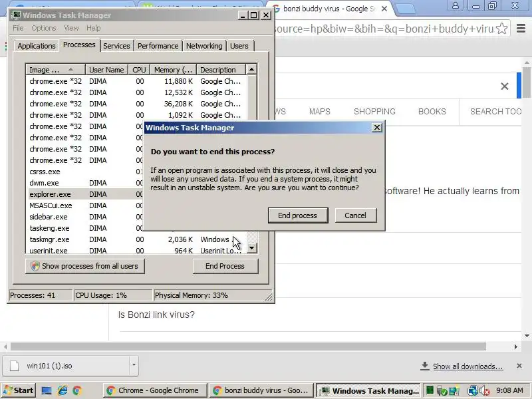Click Show all downloads link

468,366
